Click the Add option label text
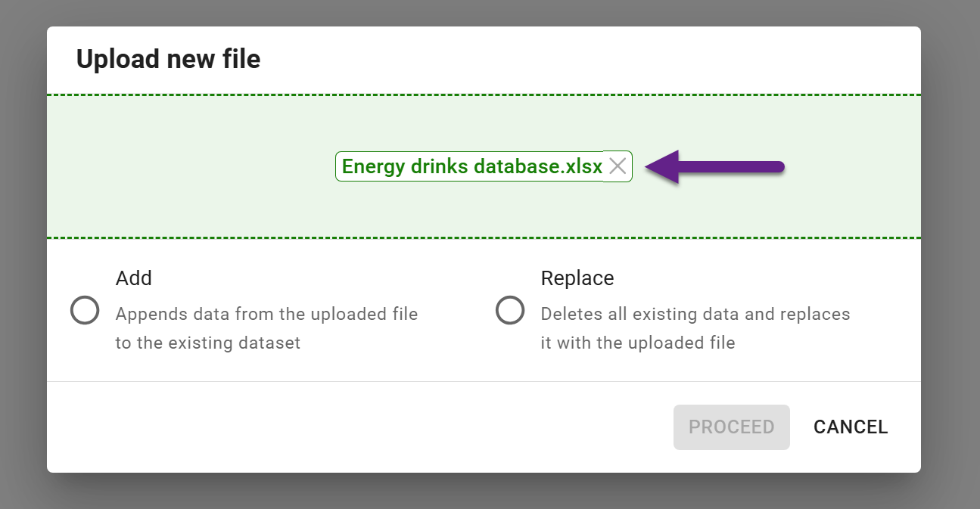 134,278
